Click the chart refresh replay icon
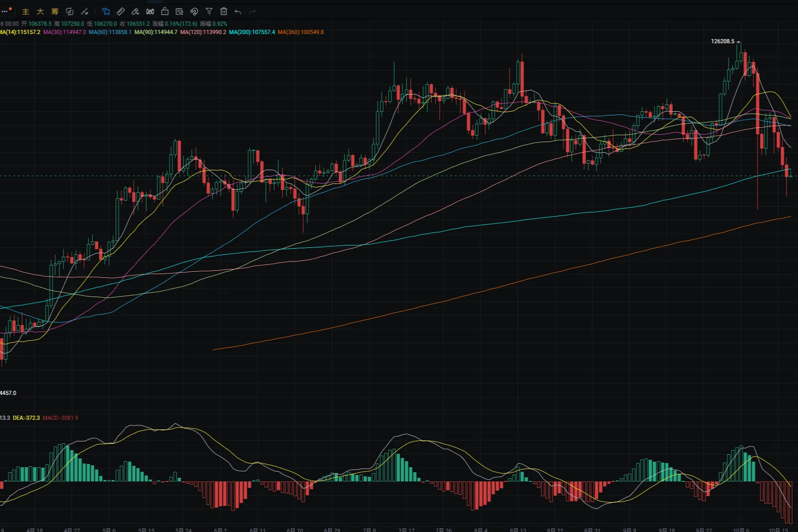Image resolution: width=798 pixels, height=532 pixels. click(70, 11)
